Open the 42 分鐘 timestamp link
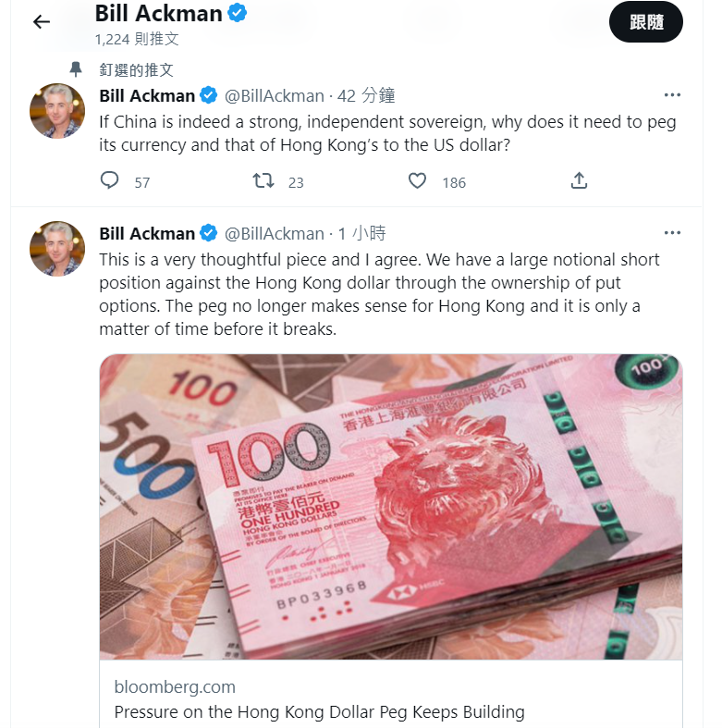Image resolution: width=722 pixels, height=728 pixels. click(x=366, y=95)
